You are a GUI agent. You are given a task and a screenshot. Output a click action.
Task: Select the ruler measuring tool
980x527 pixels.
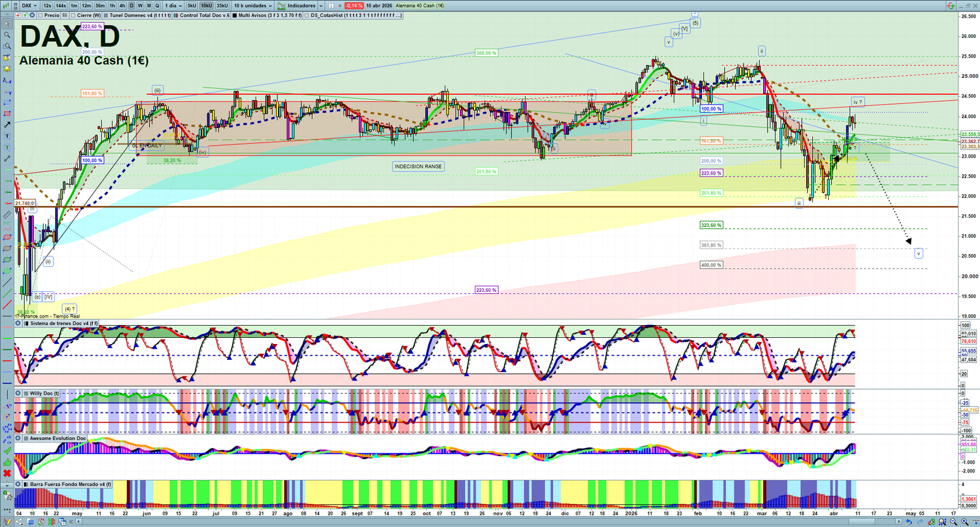tap(7, 215)
